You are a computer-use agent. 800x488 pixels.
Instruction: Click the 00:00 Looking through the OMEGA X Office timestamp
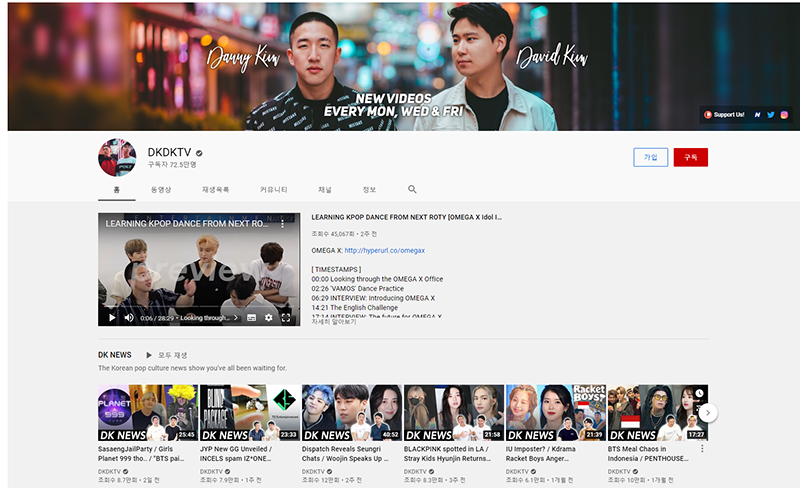[x=377, y=279]
